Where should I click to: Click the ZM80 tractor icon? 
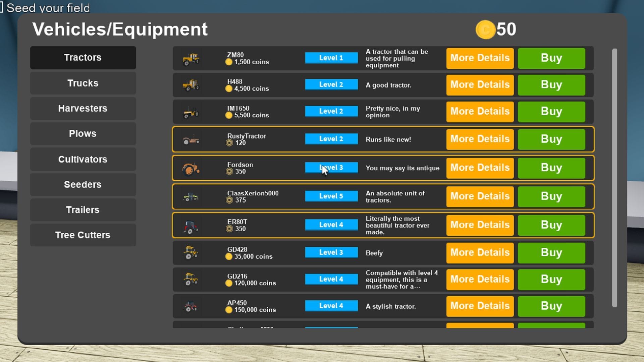191,59
